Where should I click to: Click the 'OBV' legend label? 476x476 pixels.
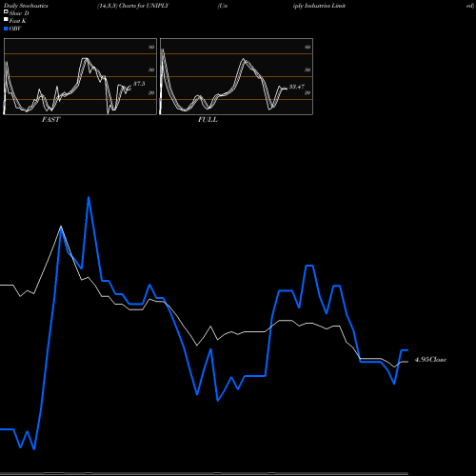coord(15,29)
